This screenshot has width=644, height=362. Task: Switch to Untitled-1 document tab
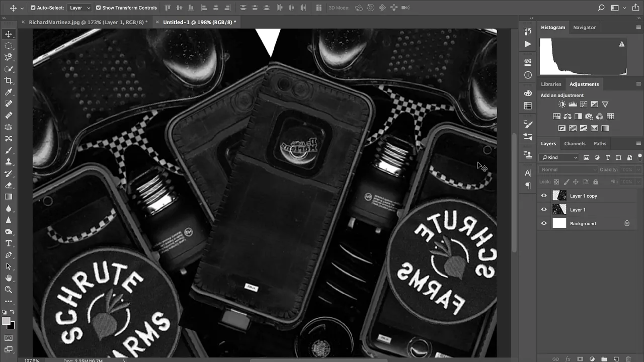199,22
